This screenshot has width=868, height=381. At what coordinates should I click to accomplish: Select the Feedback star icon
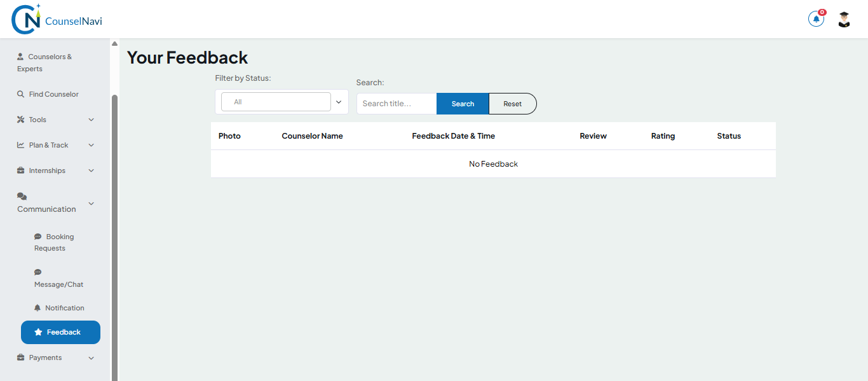39,331
